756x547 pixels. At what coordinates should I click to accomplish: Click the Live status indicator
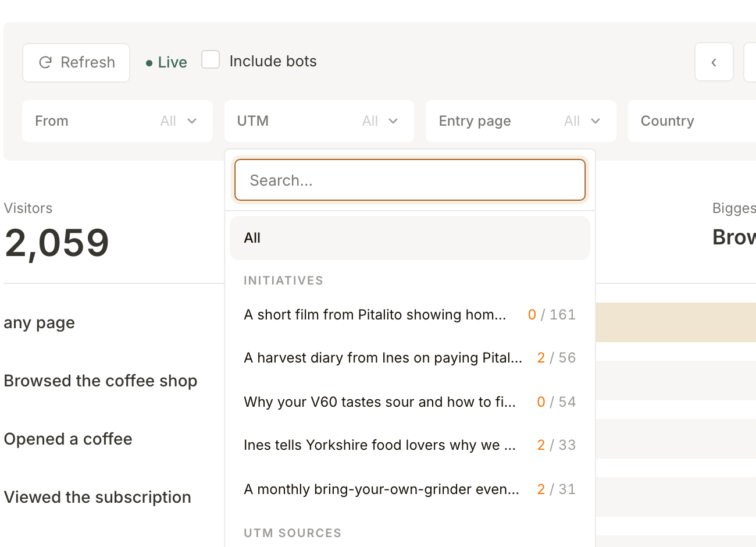point(166,62)
